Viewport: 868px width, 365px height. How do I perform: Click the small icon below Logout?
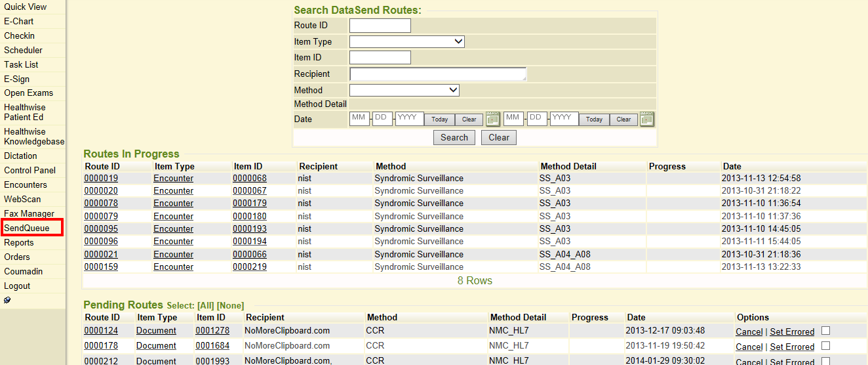pyautogui.click(x=7, y=300)
